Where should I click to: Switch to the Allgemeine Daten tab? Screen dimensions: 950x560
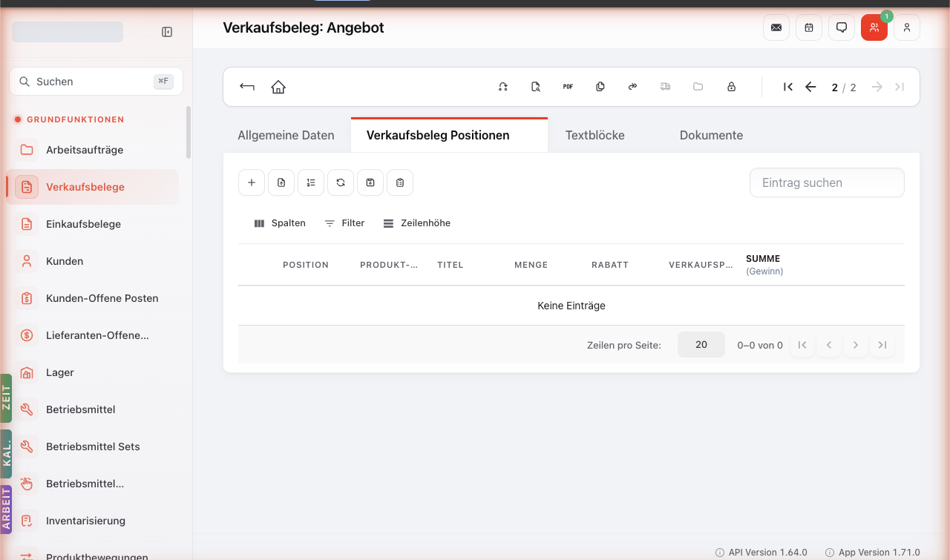286,135
